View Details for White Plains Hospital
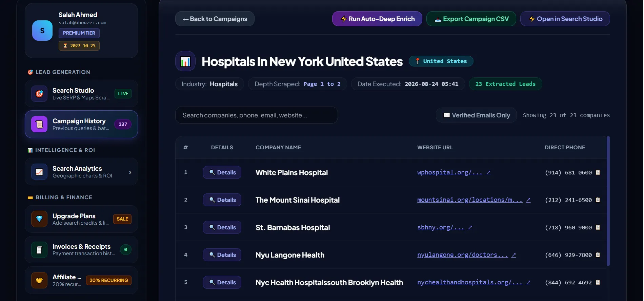644x301 pixels. 222,172
